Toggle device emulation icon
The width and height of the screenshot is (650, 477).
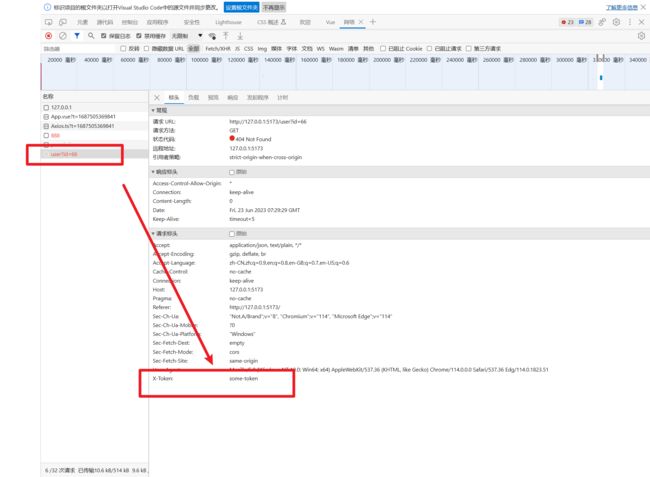pyautogui.click(x=63, y=22)
